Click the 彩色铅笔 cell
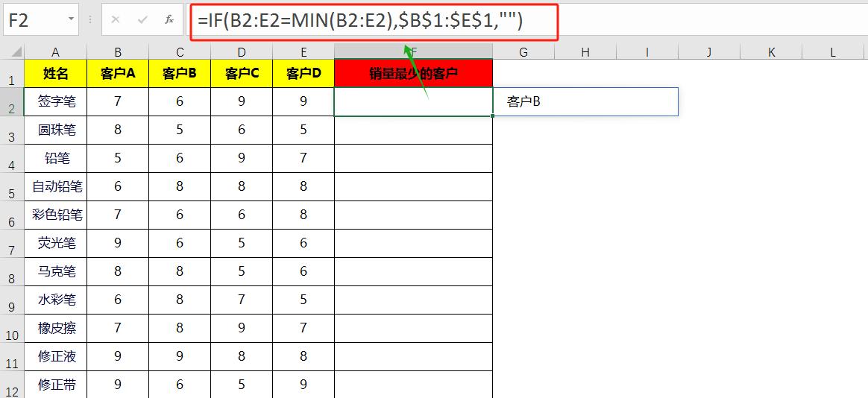The width and height of the screenshot is (868, 398). pos(55,215)
